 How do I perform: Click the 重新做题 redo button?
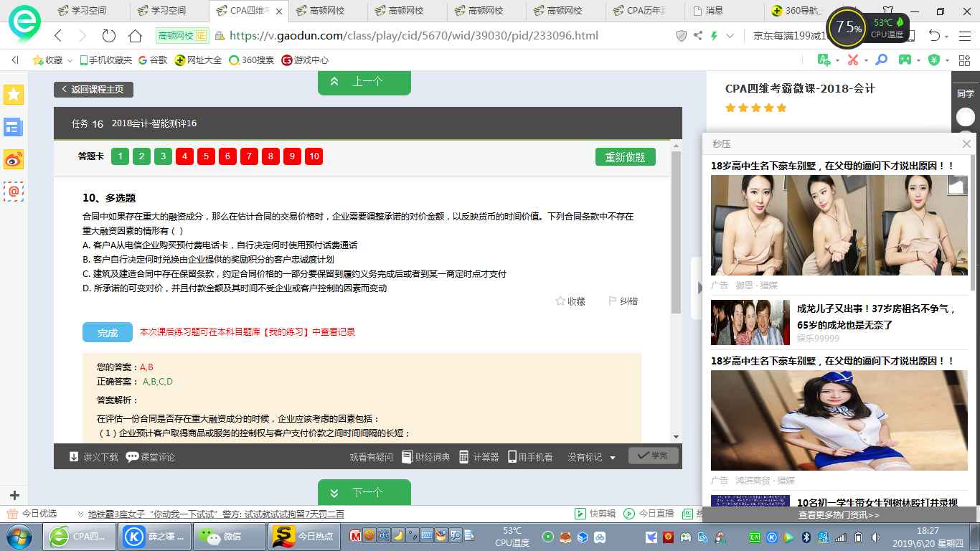[626, 157]
